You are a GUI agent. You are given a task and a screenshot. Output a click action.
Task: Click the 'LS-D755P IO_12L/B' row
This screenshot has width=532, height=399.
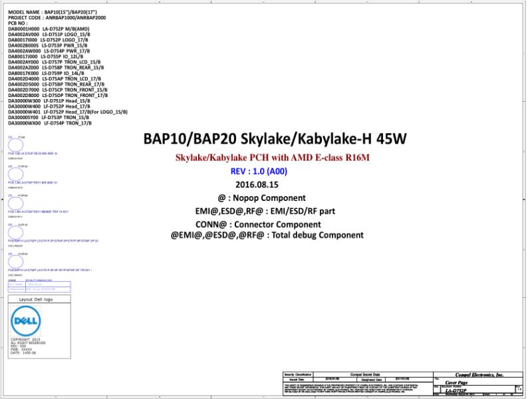(46, 57)
